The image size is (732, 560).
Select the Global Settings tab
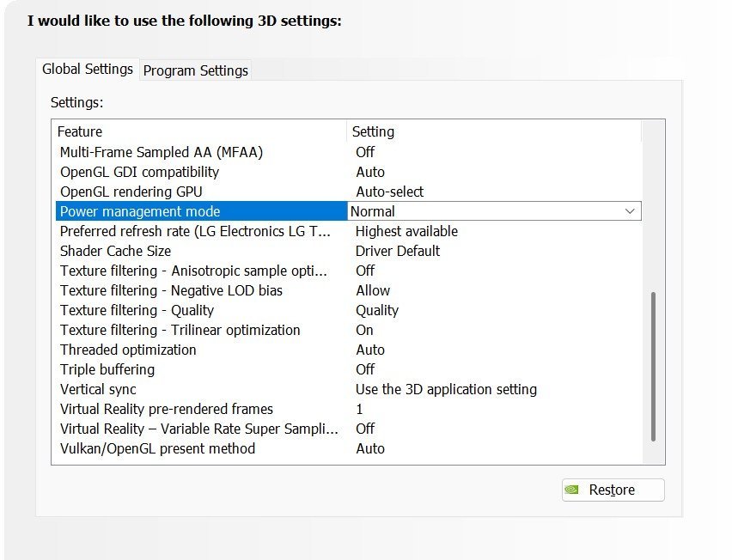click(x=88, y=69)
